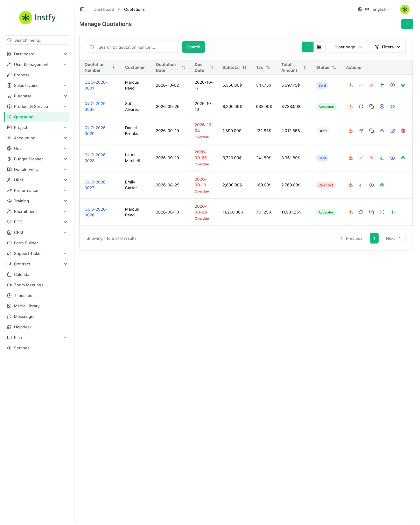The height and width of the screenshot is (525, 420).
Task: Go to Dashboard breadcrumb
Action: (x=104, y=9)
